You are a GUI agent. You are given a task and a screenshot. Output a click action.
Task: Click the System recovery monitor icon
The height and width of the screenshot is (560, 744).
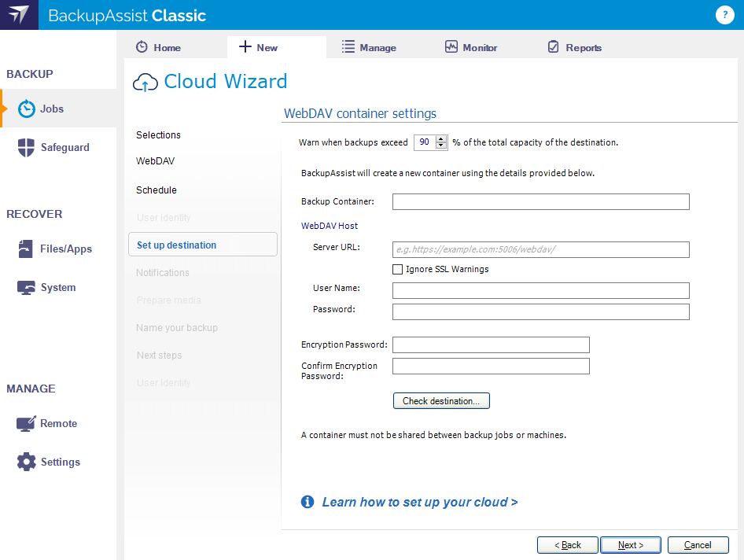pyautogui.click(x=26, y=288)
